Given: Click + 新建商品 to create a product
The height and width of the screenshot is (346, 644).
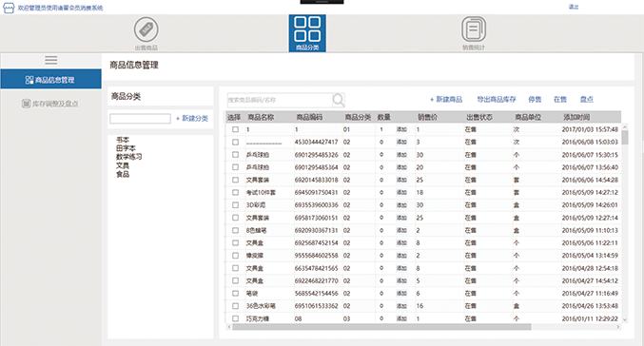Looking at the screenshot, I should 446,99.
